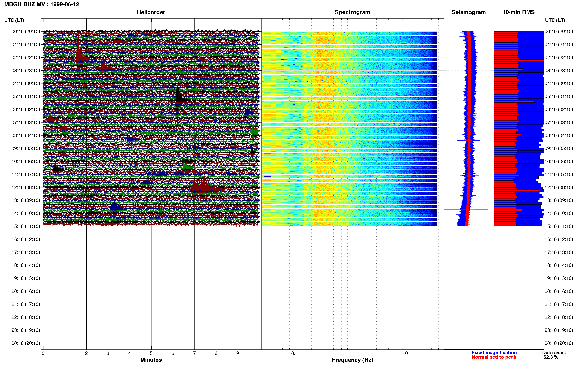This screenshot has height=368, width=588.
Task: Click the right '15:10 (11:10)' time label
Action: coord(559,226)
